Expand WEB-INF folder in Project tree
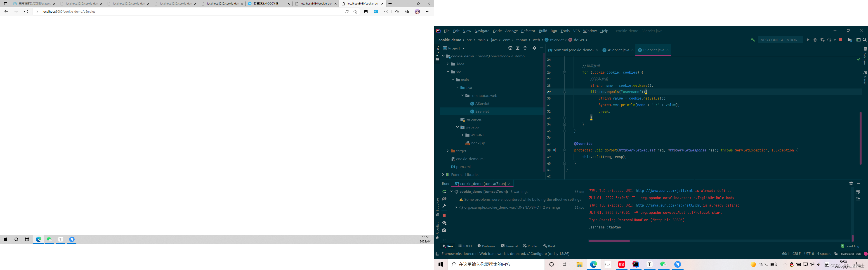868x270 pixels. click(x=462, y=135)
